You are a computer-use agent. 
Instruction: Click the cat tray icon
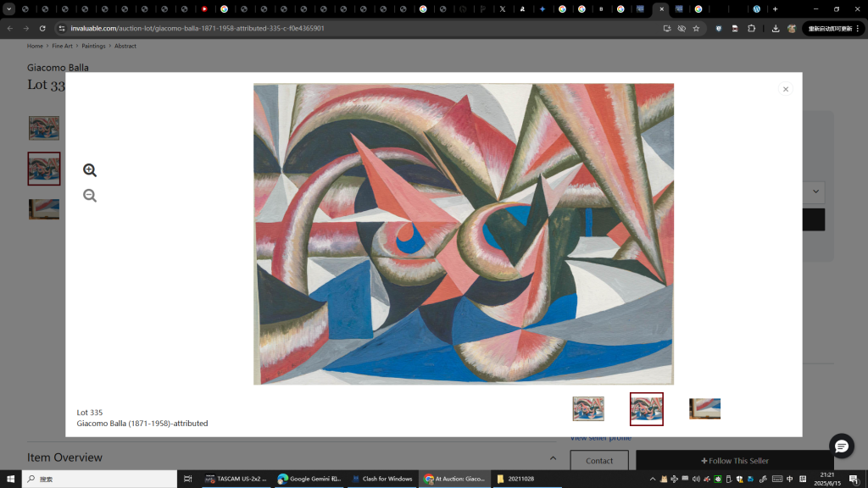click(x=663, y=480)
